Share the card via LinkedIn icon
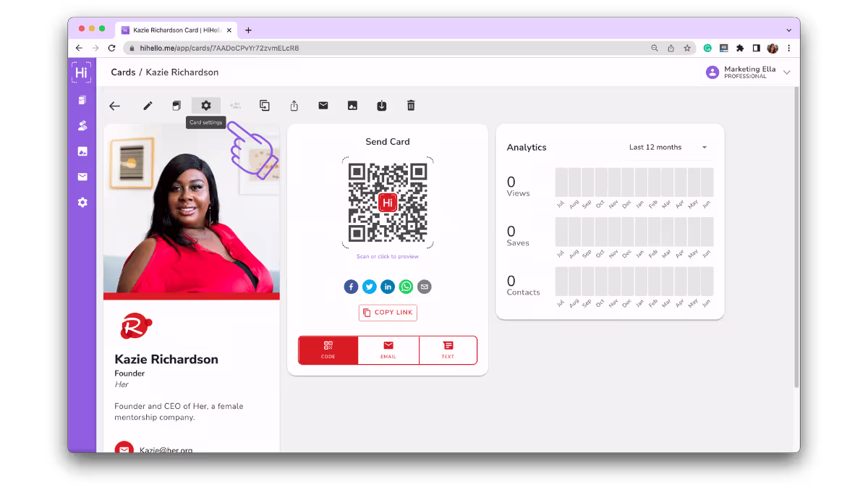Viewport: 868px width, 490px height. 388,287
